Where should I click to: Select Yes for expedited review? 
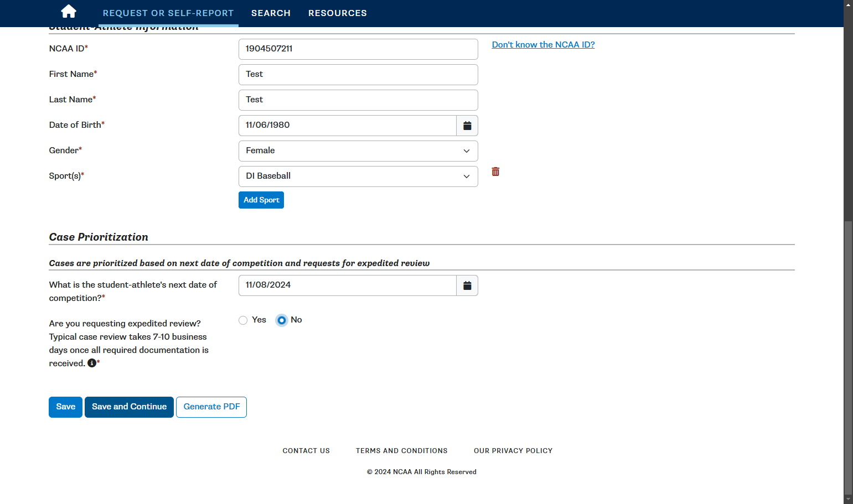coord(243,320)
